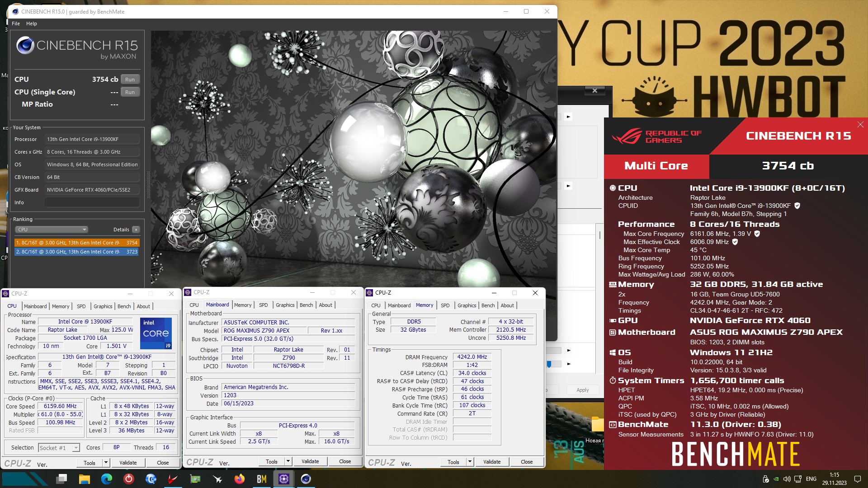Viewport: 868px width, 488px height.
Task: Open the notification center icon
Action: click(858, 479)
